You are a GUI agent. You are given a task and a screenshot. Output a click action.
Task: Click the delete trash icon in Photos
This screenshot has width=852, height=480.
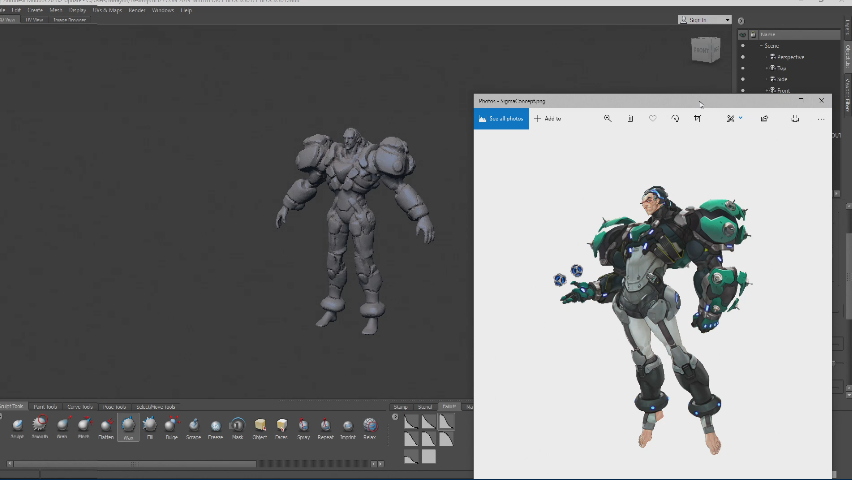click(630, 119)
